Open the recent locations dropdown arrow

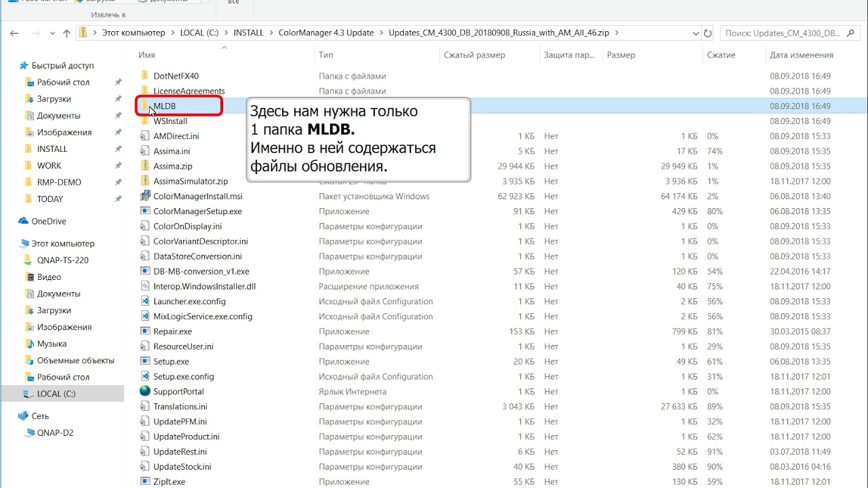[52, 33]
